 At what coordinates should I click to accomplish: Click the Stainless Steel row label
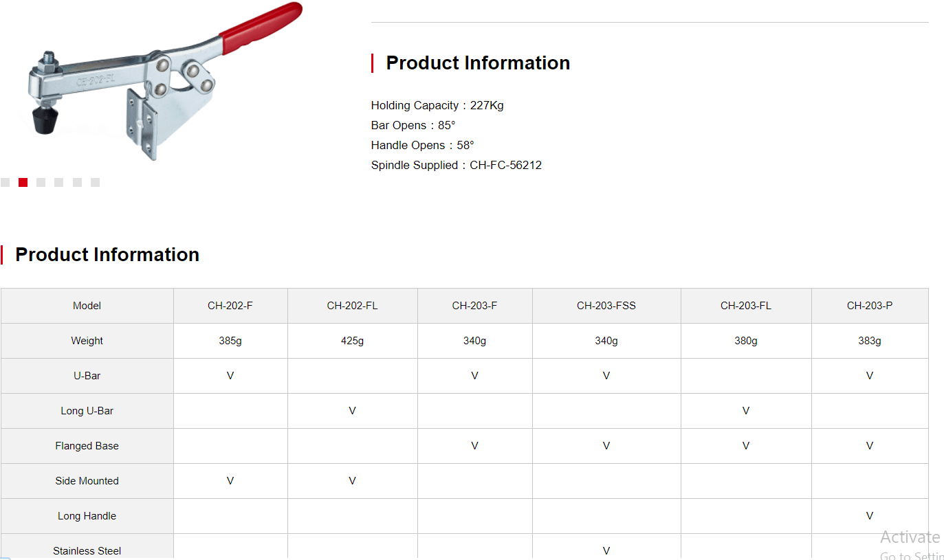tap(87, 551)
